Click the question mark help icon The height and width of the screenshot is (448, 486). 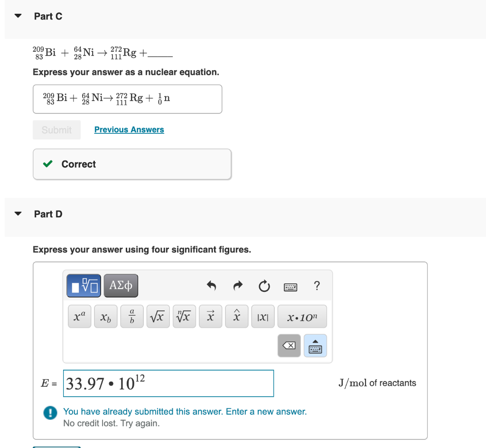coord(317,286)
